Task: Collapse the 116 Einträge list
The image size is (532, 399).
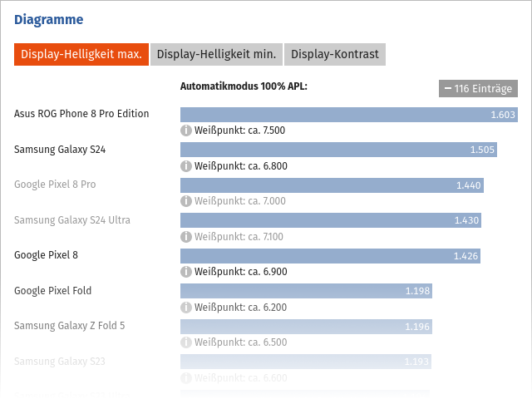Action: (x=478, y=89)
